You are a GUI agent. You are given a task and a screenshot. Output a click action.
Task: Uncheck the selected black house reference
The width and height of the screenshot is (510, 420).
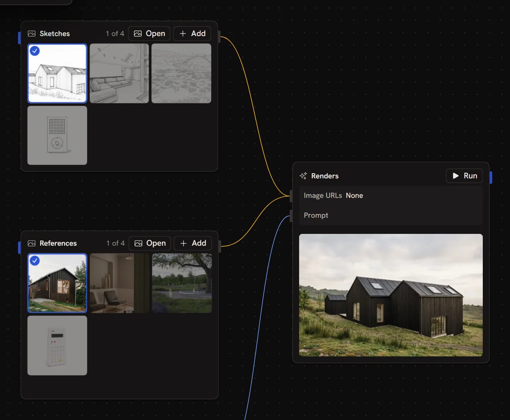pos(35,260)
